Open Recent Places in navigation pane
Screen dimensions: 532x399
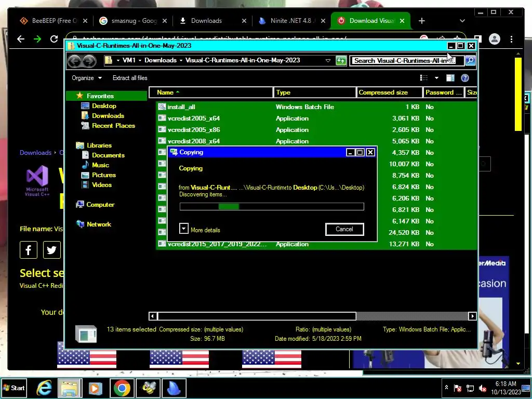pos(113,126)
